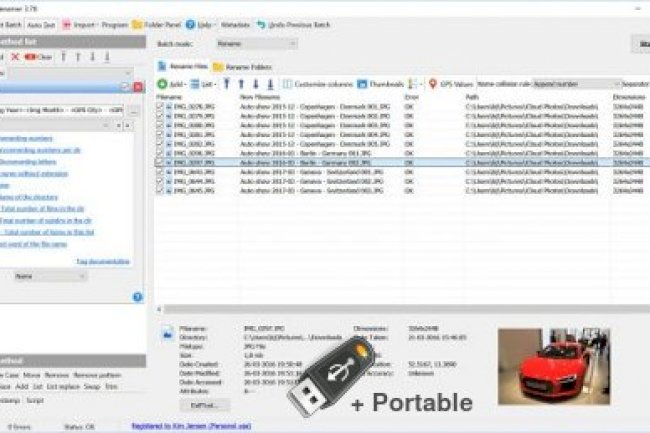Move method up in method list
The image size is (650, 433).
coord(78,57)
